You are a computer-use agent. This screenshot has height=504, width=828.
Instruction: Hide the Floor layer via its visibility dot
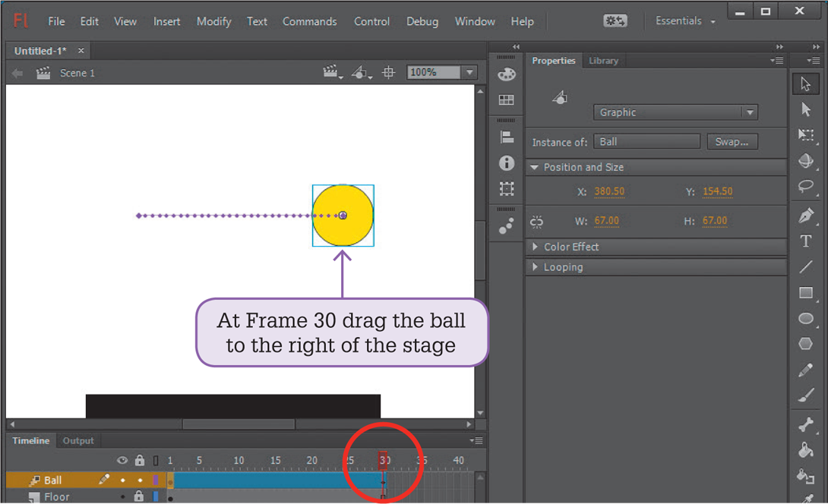click(122, 497)
